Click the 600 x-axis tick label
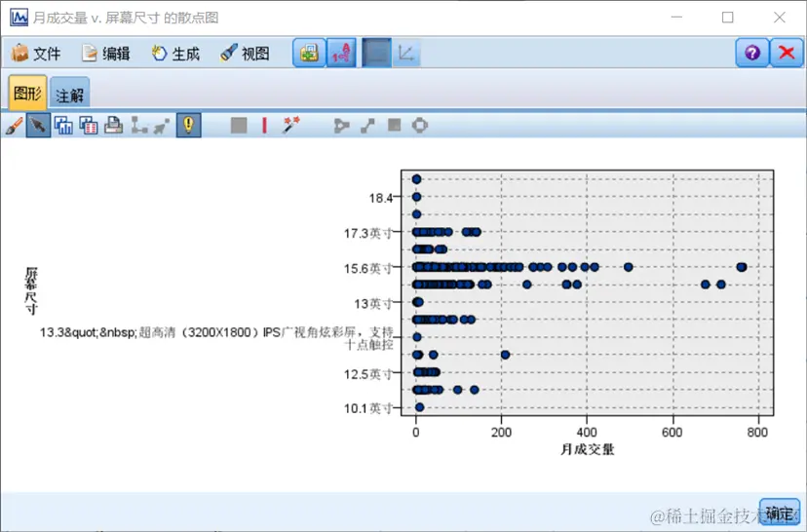807x532 pixels. pyautogui.click(x=672, y=433)
